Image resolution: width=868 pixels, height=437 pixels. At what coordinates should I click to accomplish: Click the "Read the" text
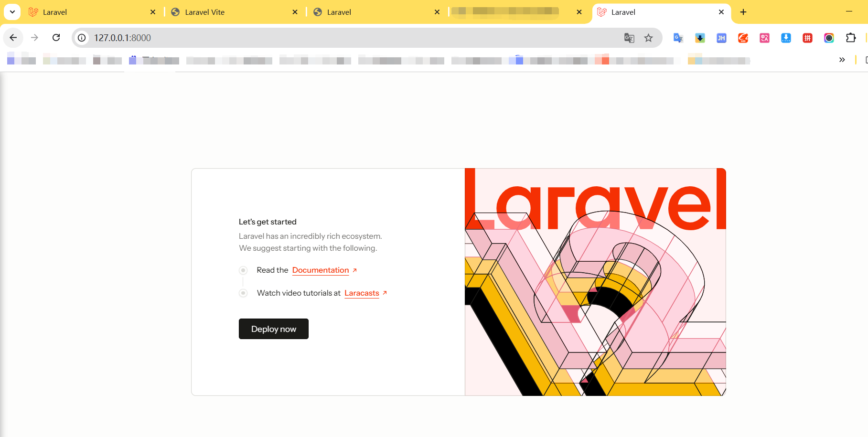click(272, 270)
